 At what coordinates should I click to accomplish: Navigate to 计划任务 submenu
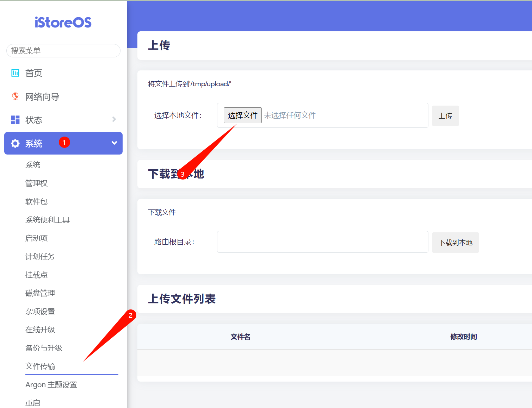40,257
